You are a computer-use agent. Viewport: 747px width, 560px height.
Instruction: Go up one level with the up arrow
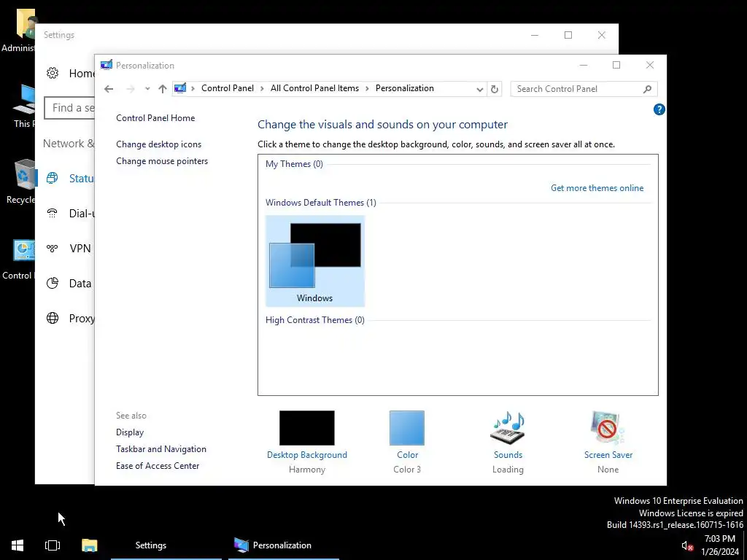[163, 89]
